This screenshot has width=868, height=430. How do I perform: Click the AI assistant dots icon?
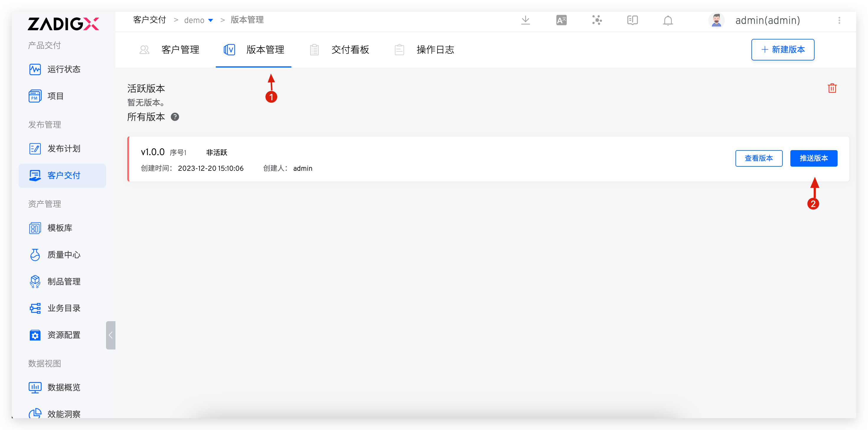pyautogui.click(x=597, y=21)
